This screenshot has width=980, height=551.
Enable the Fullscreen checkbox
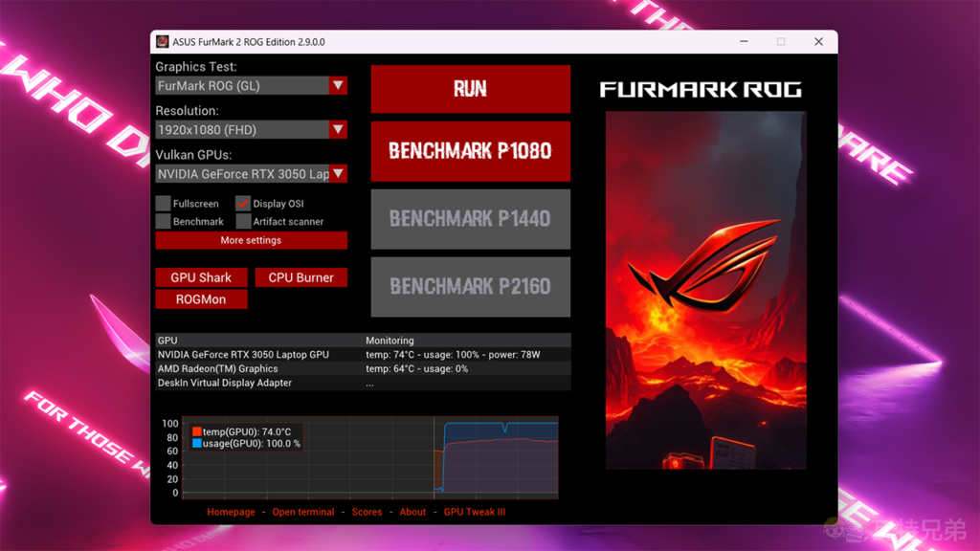[x=163, y=203]
